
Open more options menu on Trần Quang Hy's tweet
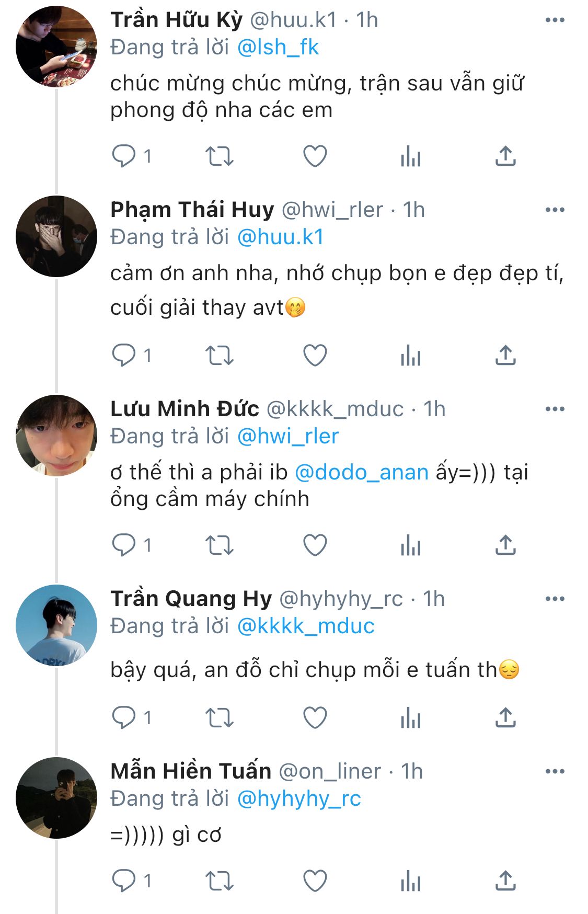(555, 599)
